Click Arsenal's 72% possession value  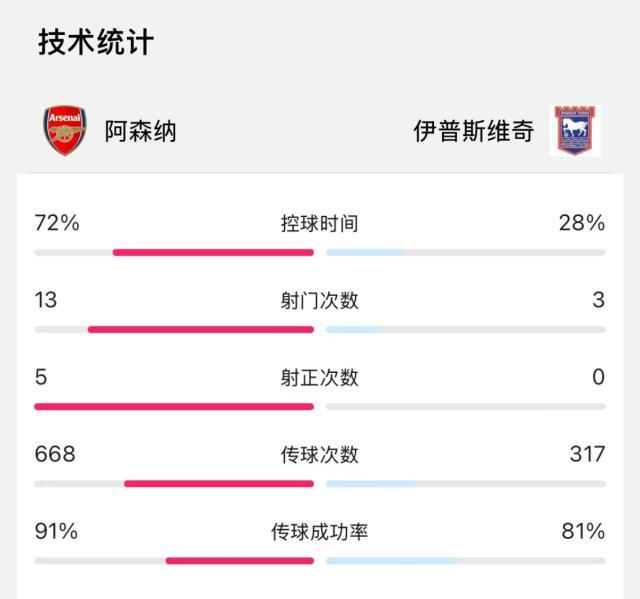tap(57, 224)
